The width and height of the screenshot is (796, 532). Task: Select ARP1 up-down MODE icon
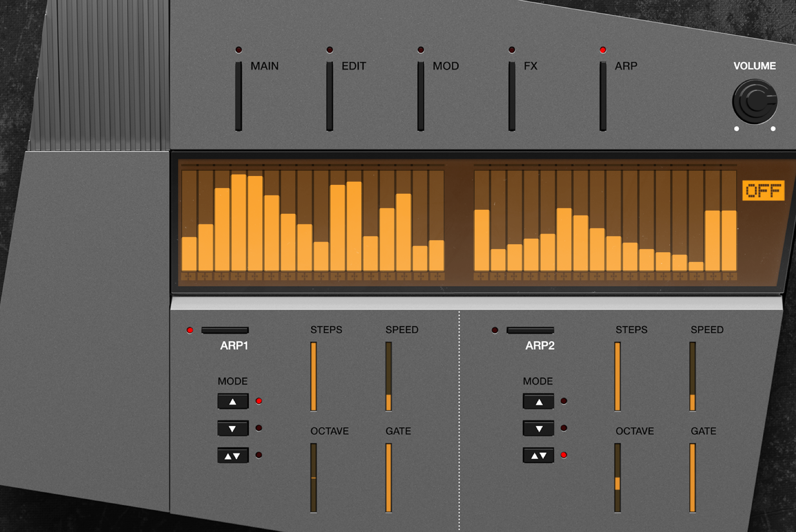click(234, 455)
